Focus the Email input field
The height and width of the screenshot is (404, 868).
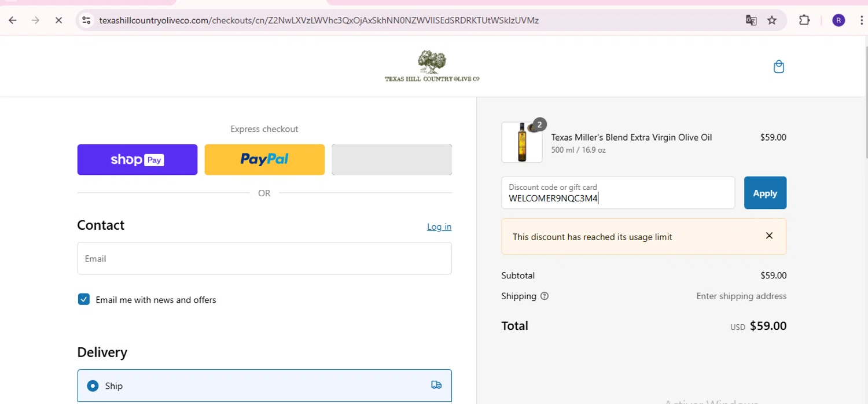[264, 258]
